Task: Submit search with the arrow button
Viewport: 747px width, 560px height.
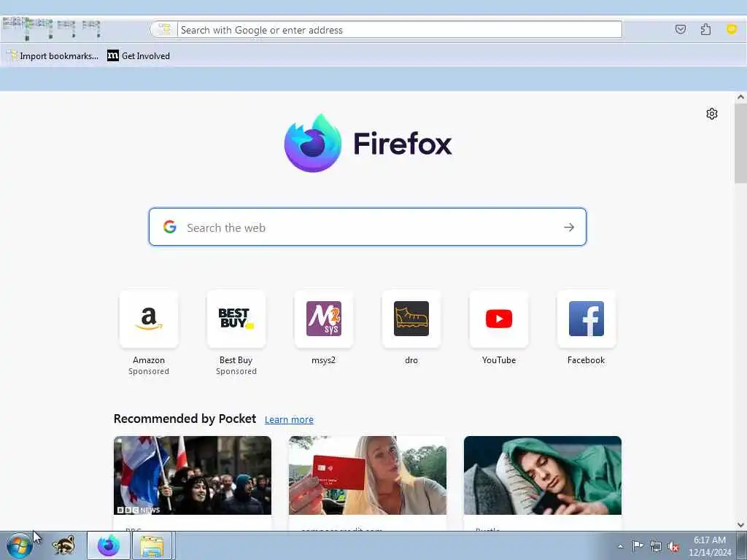Action: [569, 227]
